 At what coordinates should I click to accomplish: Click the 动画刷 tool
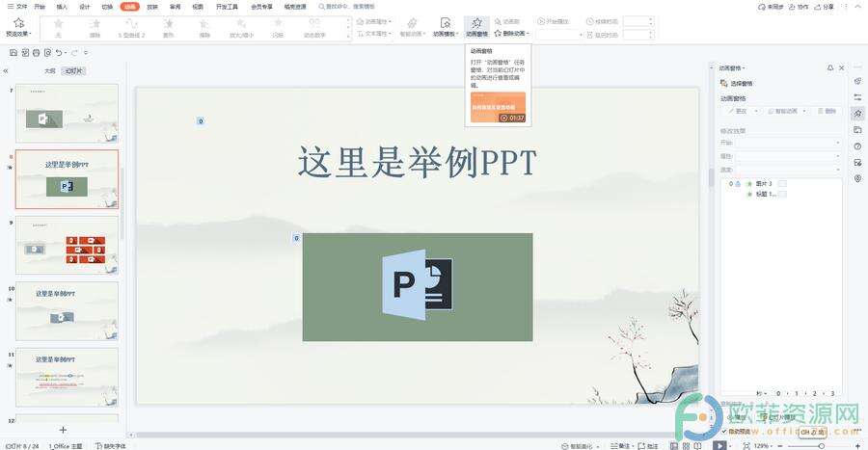(x=507, y=21)
